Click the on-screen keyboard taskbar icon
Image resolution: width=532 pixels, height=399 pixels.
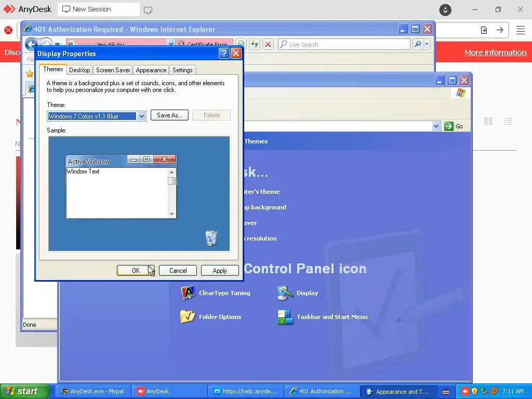pos(446,392)
